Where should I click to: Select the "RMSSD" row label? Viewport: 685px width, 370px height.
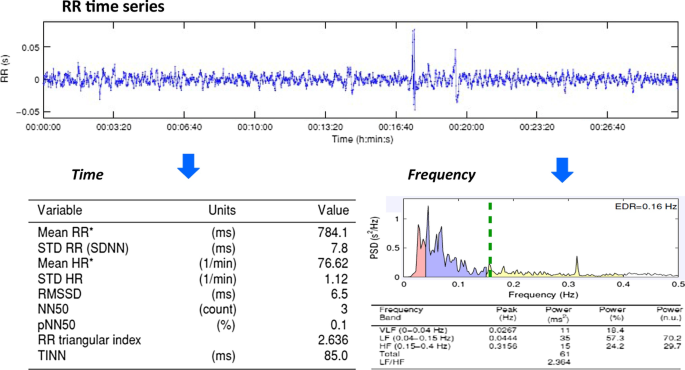59,294
